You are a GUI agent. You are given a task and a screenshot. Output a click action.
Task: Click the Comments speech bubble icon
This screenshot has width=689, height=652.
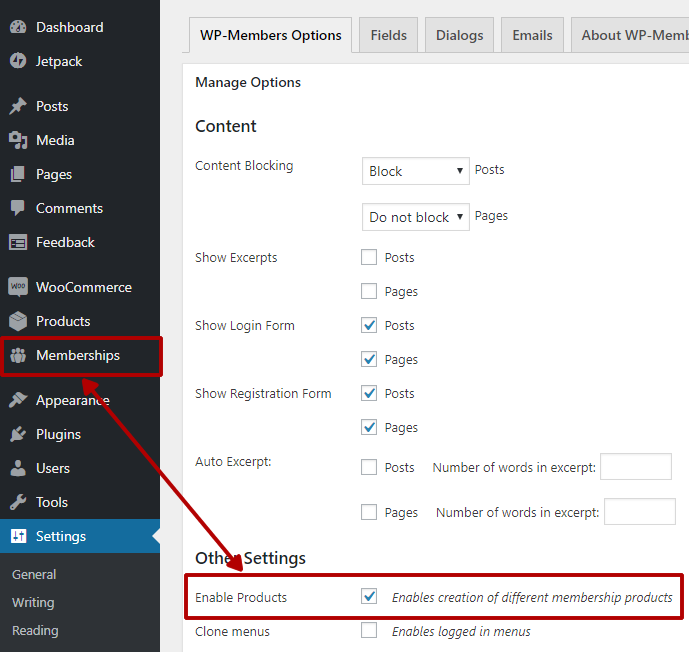(18, 208)
